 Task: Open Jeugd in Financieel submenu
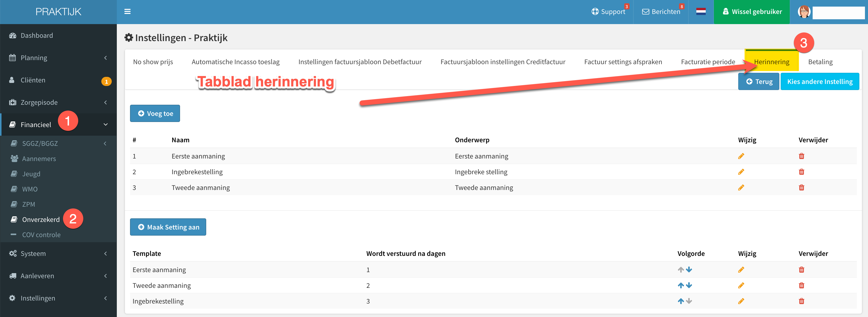(x=31, y=174)
